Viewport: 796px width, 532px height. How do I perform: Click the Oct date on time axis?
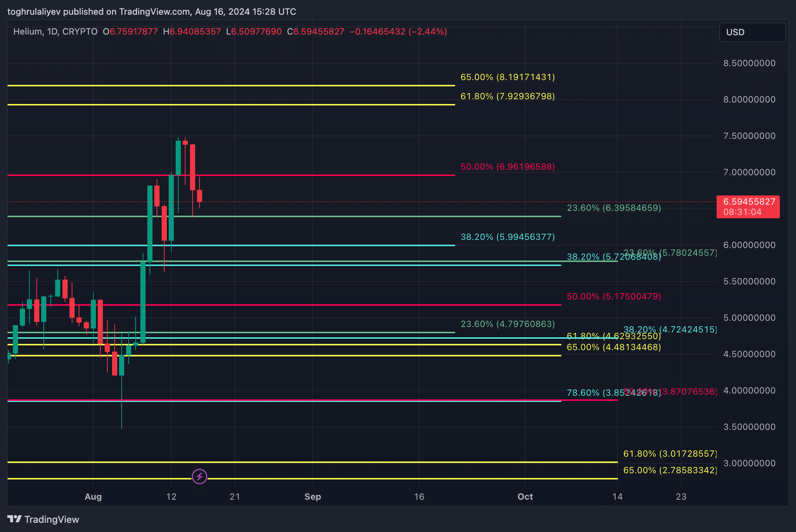coord(525,497)
